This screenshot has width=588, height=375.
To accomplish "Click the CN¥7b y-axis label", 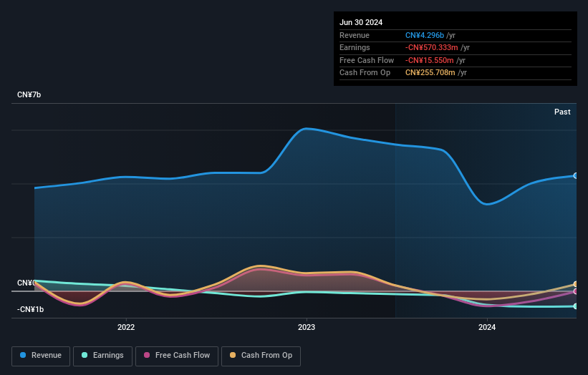I will [29, 94].
